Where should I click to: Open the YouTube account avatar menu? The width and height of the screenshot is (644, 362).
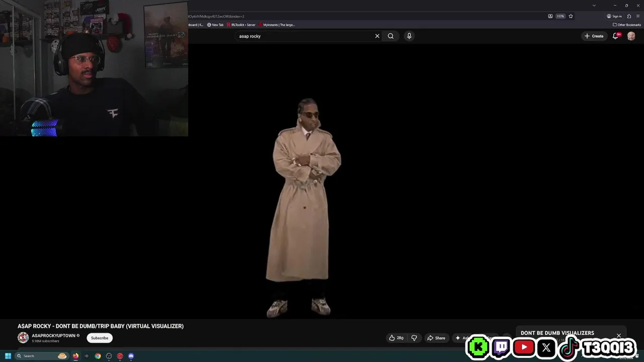(x=631, y=36)
